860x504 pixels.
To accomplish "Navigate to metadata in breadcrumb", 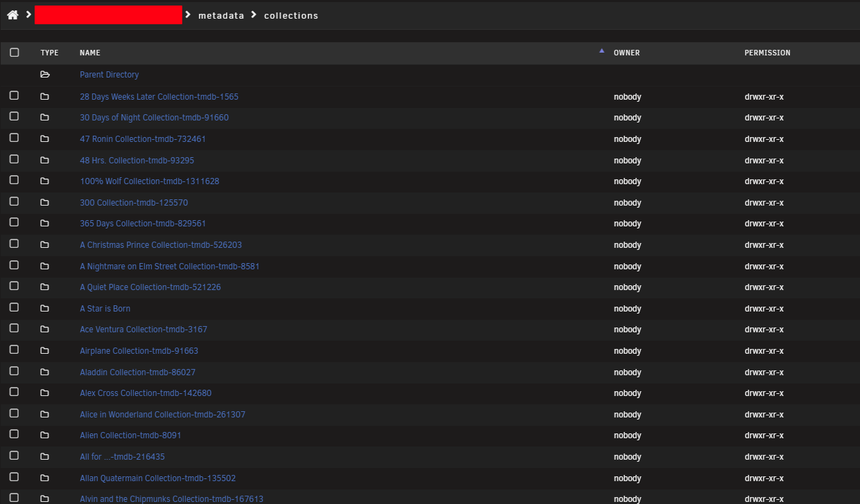I will (x=221, y=15).
